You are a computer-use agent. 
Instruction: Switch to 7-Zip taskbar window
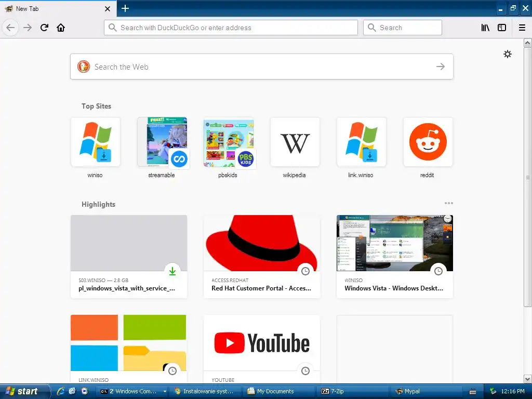(x=353, y=391)
